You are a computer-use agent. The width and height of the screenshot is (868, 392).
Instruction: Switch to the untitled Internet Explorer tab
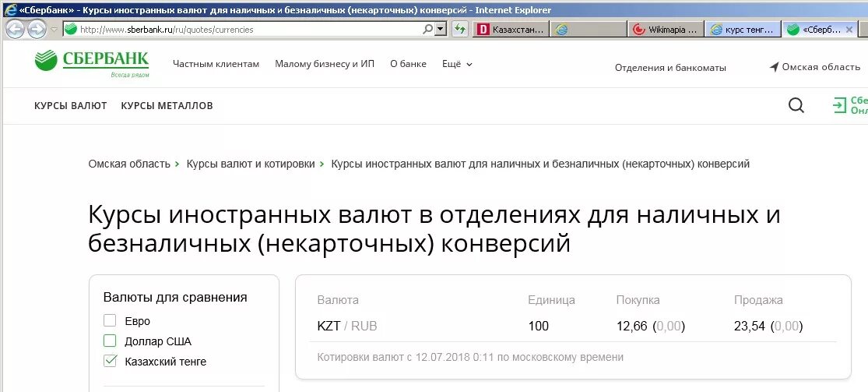pyautogui.click(x=589, y=30)
